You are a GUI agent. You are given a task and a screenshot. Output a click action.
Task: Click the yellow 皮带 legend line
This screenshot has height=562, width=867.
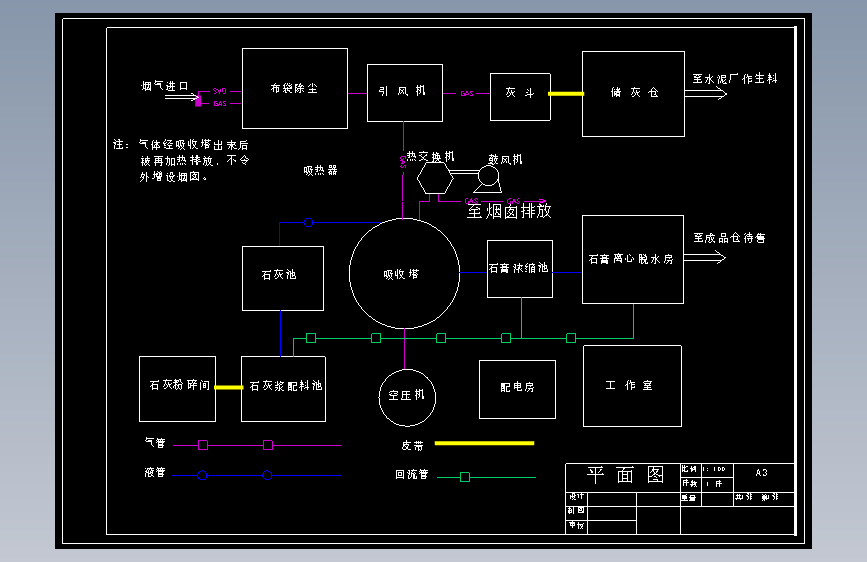(x=484, y=443)
